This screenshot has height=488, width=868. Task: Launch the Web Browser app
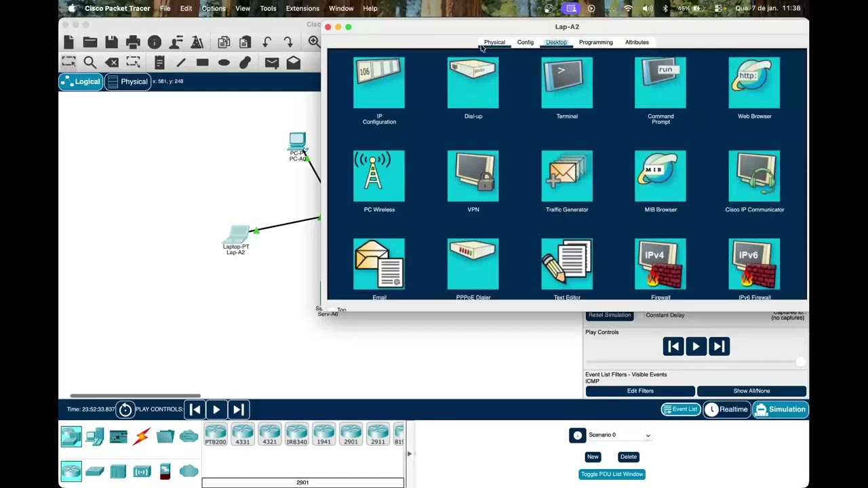(754, 83)
